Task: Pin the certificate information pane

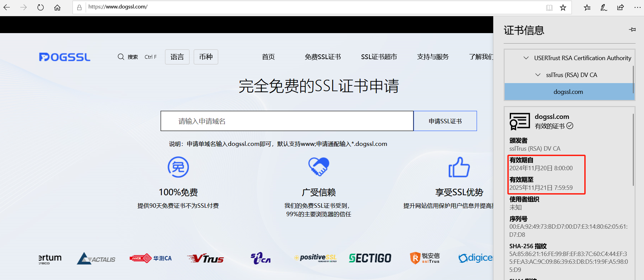Action: point(633,30)
